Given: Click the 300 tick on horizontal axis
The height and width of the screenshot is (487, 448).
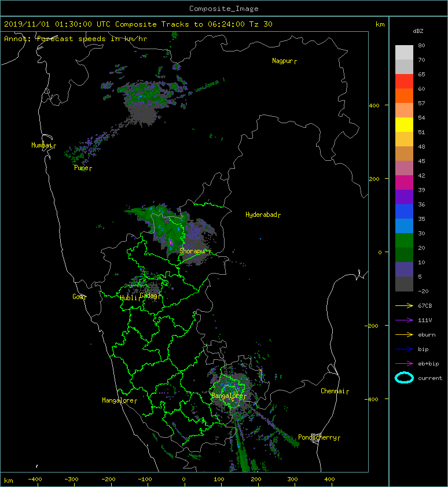Looking at the screenshot, I should pos(292,479).
